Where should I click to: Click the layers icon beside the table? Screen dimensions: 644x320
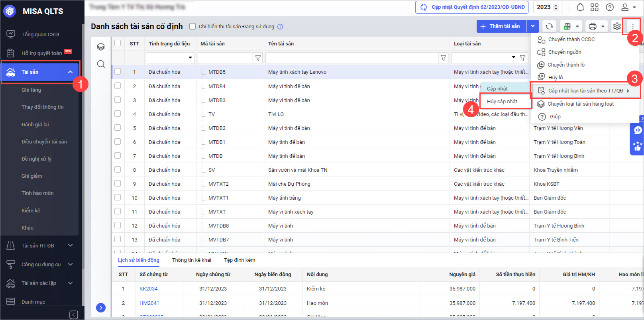(101, 47)
